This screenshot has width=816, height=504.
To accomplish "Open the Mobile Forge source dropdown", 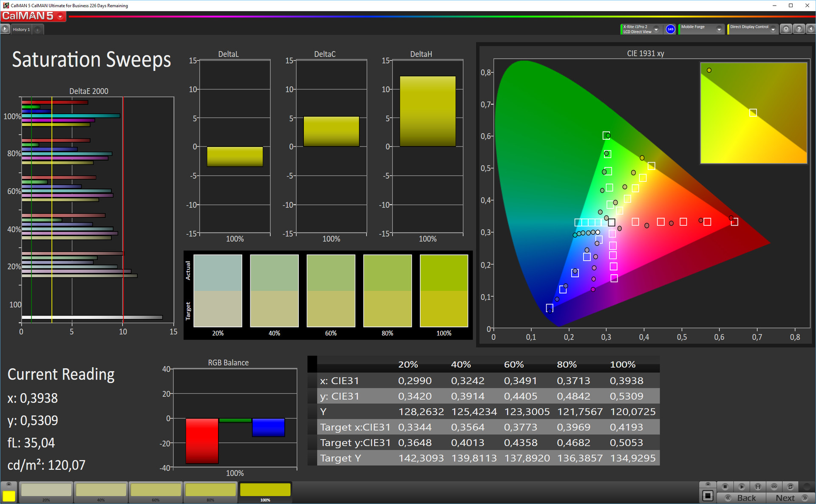I will [719, 29].
